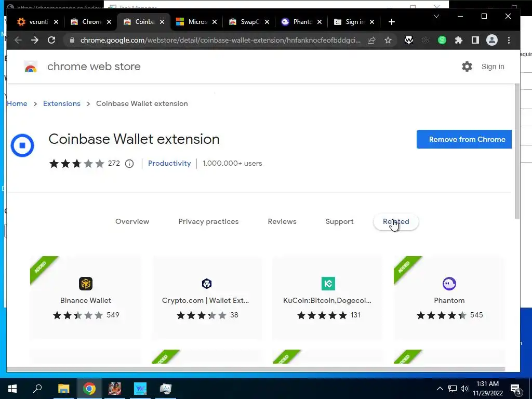Image resolution: width=532 pixels, height=399 pixels.
Task: Open network icon in system tray
Action: tap(453, 389)
